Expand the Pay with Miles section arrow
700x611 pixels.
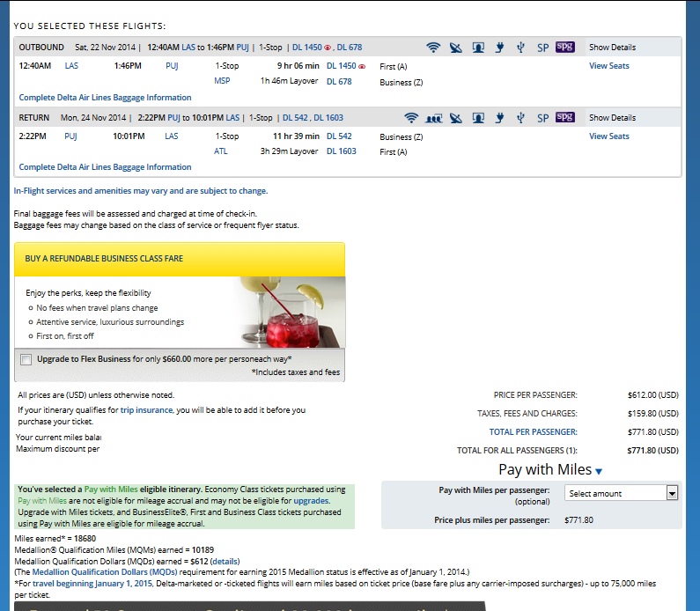[x=599, y=472]
